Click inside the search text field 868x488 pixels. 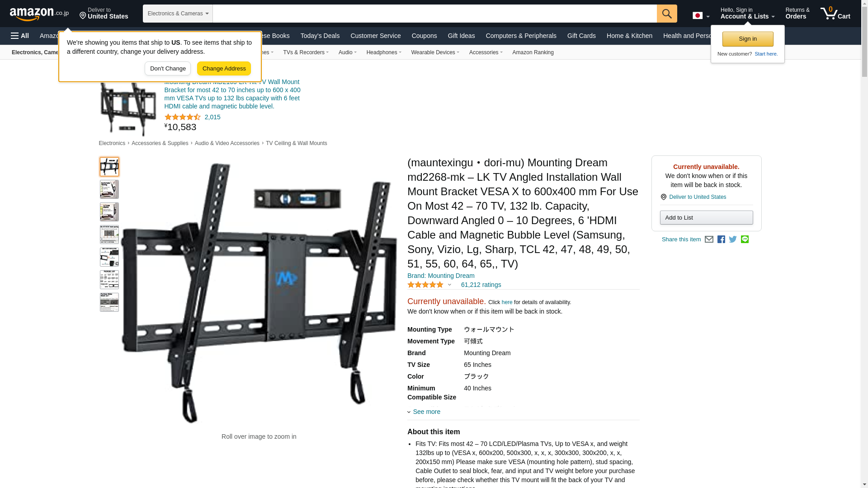[x=434, y=14]
